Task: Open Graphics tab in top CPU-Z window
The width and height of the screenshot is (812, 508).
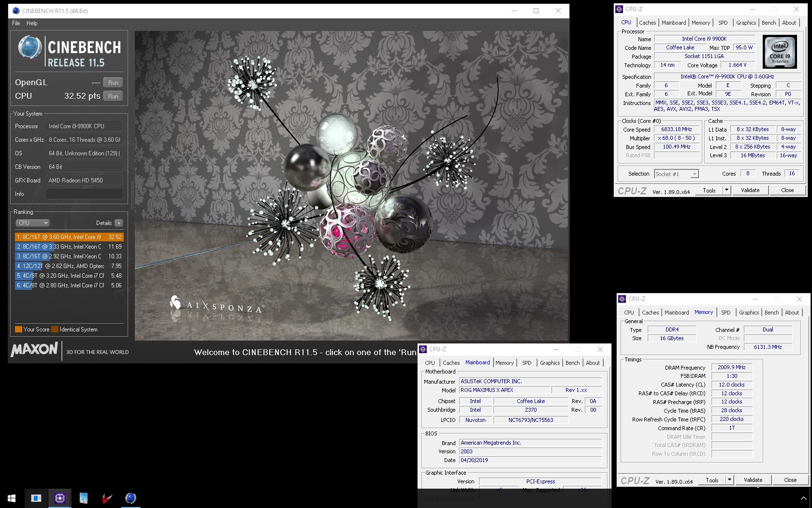Action: pos(746,23)
